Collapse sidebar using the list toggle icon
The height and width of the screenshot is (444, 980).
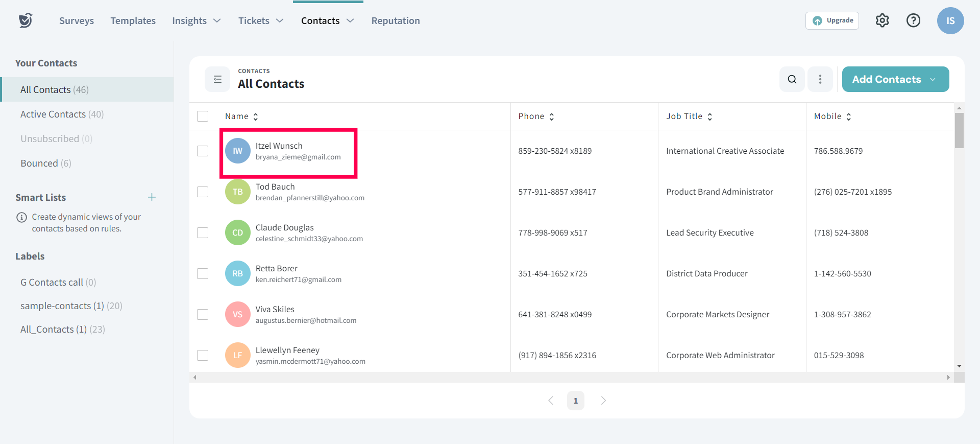217,79
